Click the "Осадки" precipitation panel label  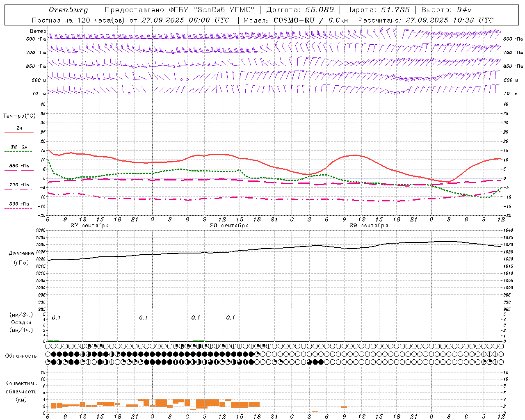(21, 322)
